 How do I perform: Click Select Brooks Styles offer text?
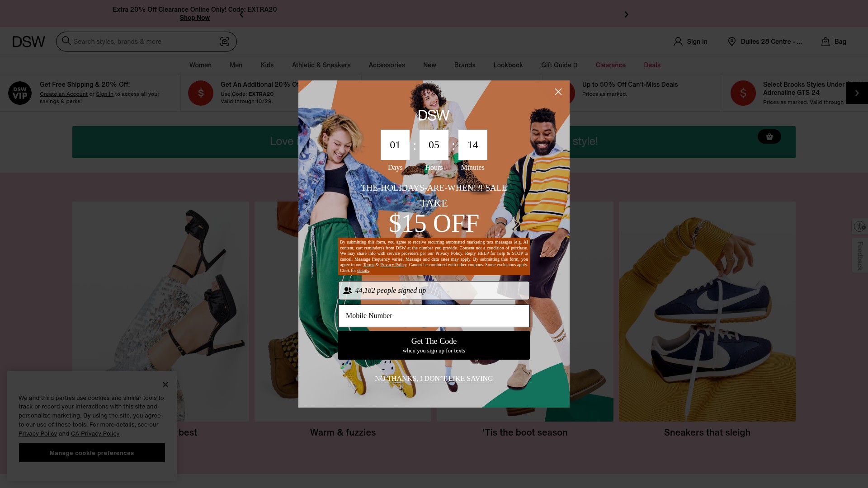[x=804, y=89]
